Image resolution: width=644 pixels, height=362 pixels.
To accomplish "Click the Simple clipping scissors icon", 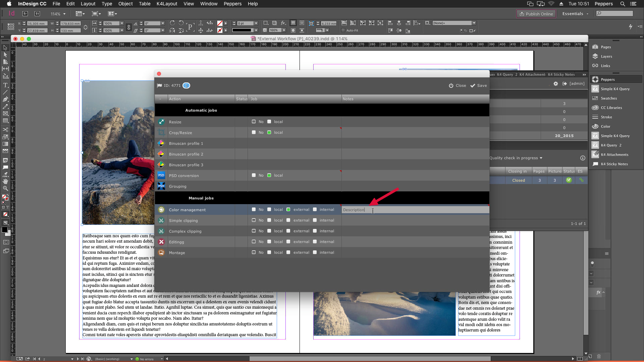I will (161, 220).
